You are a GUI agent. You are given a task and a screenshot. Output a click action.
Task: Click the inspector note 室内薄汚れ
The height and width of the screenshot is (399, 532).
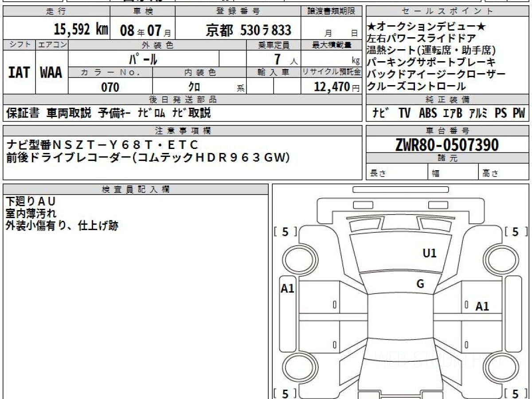[31, 214]
